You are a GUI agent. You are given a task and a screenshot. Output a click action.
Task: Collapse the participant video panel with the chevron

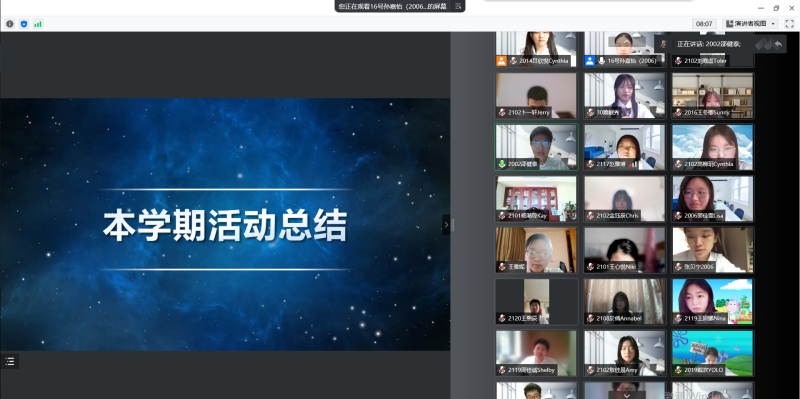click(x=446, y=225)
